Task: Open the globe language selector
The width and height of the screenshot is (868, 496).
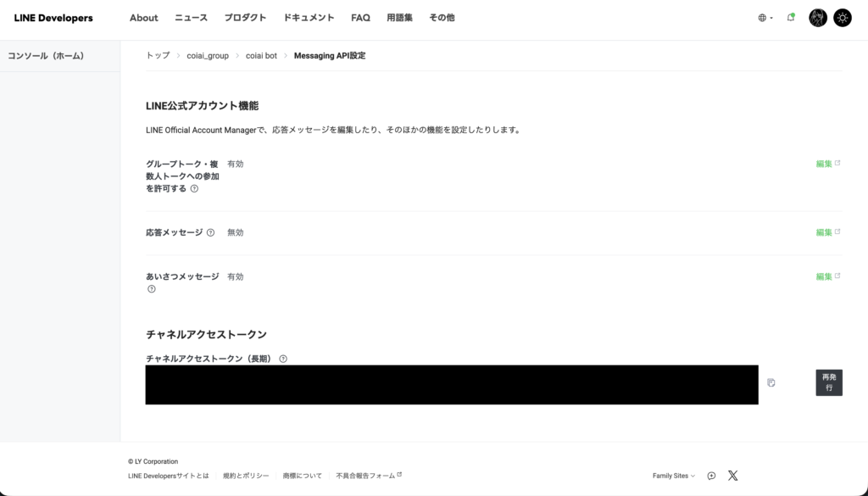Action: [764, 18]
